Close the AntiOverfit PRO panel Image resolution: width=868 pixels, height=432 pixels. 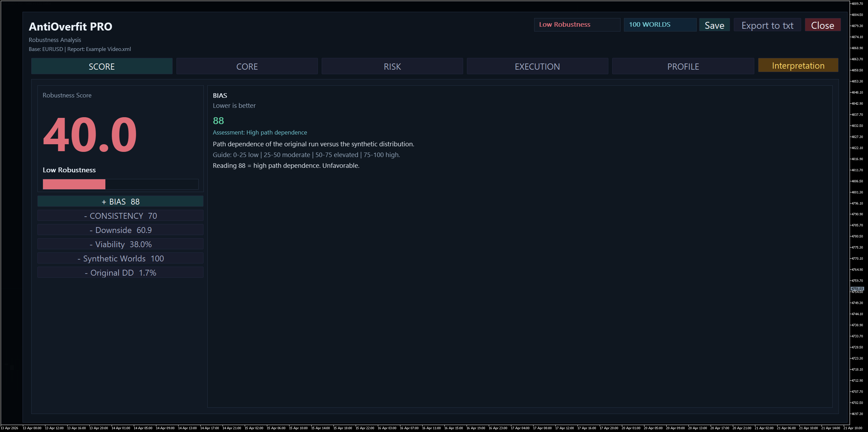pos(822,25)
